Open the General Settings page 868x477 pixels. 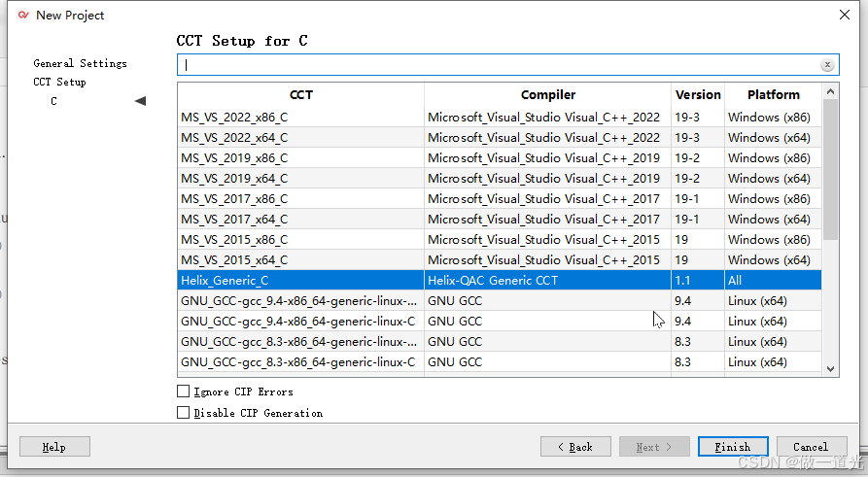click(81, 63)
